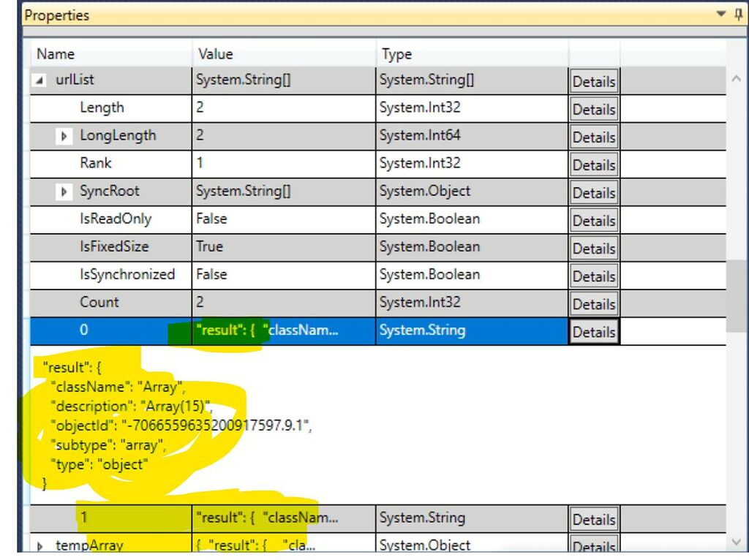Open Details for item 1 row
This screenshot has width=749, height=560.
(594, 519)
